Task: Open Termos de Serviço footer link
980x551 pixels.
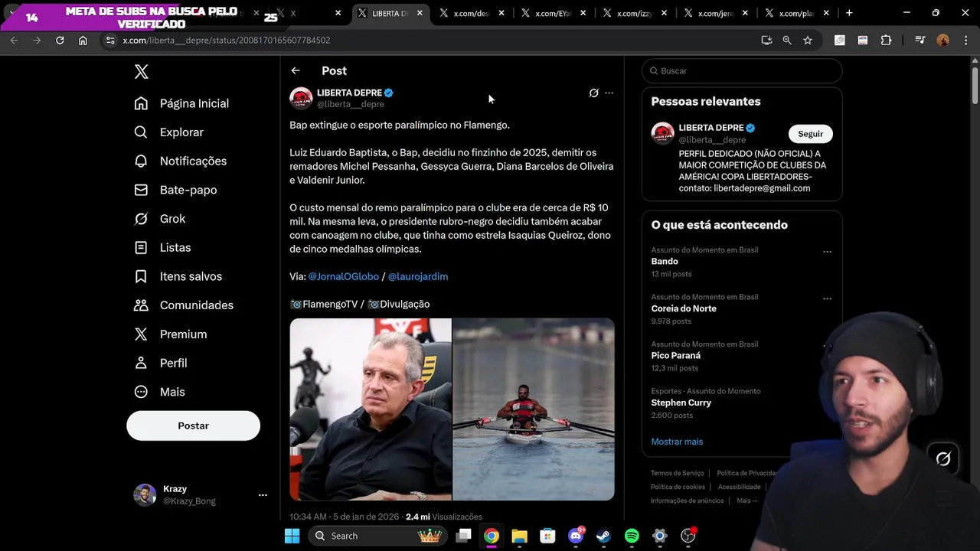Action: click(x=677, y=473)
